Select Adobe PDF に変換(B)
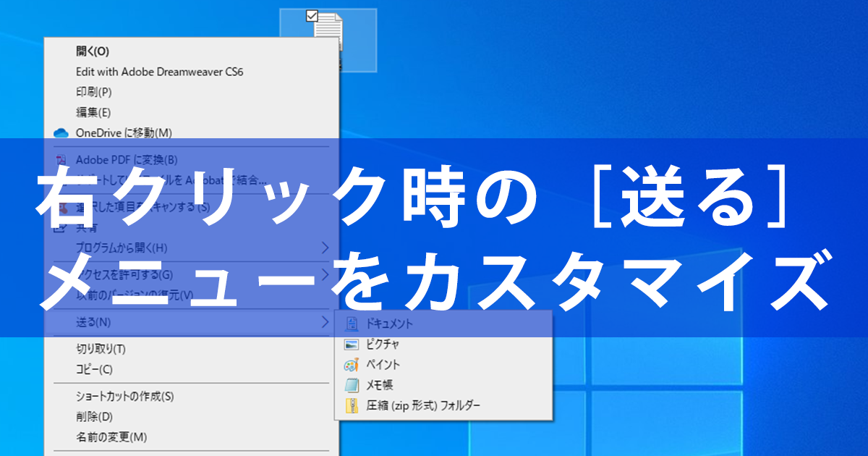Viewport: 868px width, 456px height. click(192, 159)
